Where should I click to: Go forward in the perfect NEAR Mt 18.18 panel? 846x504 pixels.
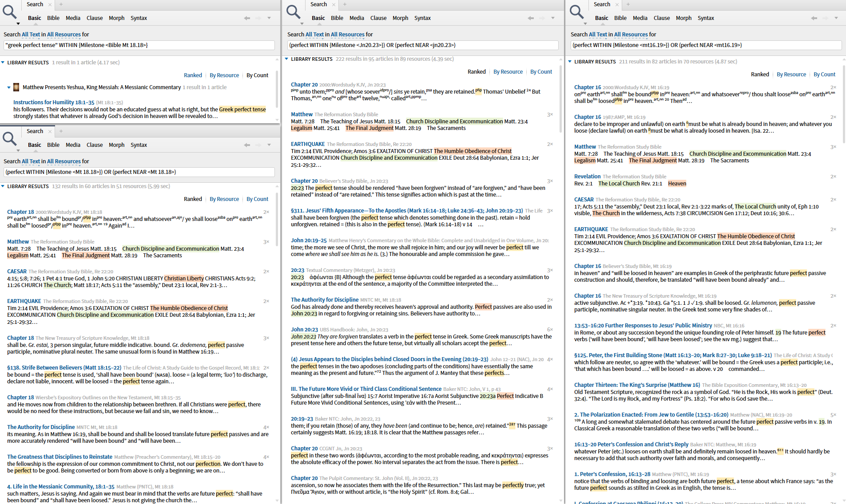coord(258,145)
